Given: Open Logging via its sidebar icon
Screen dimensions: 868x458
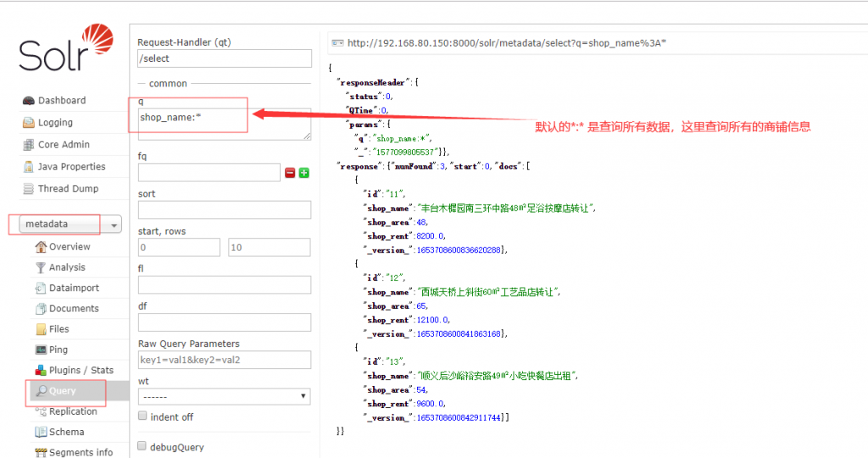Looking at the screenshot, I should pyautogui.click(x=28, y=123).
